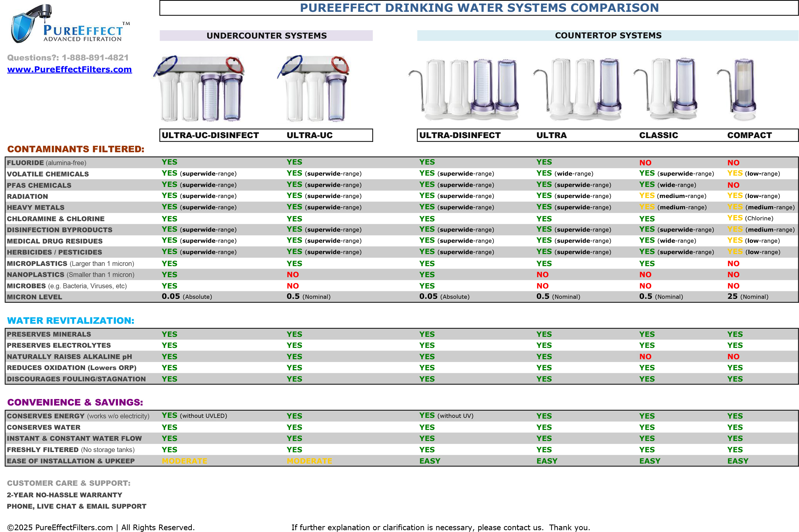Click the CONSERVES WATER row label
Screen dimensions: 799x532
[x=44, y=428]
